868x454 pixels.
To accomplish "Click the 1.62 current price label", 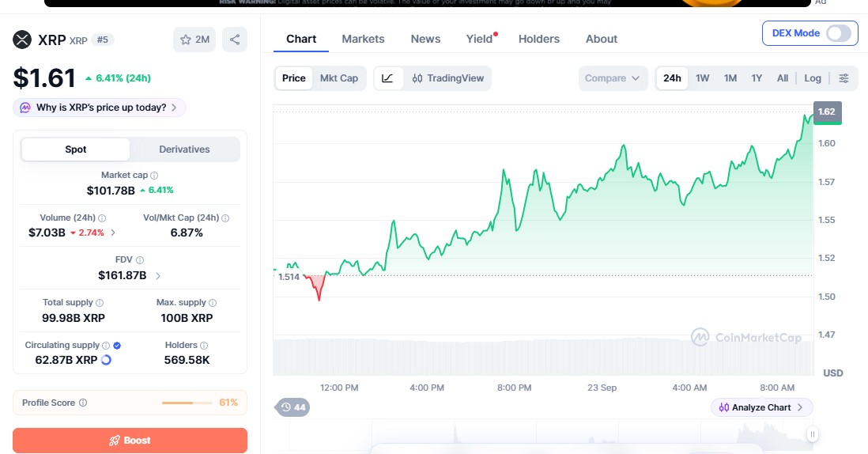I will coord(827,112).
